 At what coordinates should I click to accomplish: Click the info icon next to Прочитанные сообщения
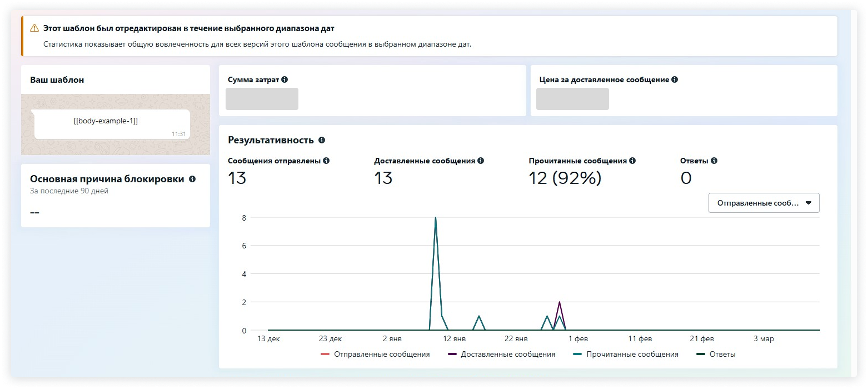[632, 161]
